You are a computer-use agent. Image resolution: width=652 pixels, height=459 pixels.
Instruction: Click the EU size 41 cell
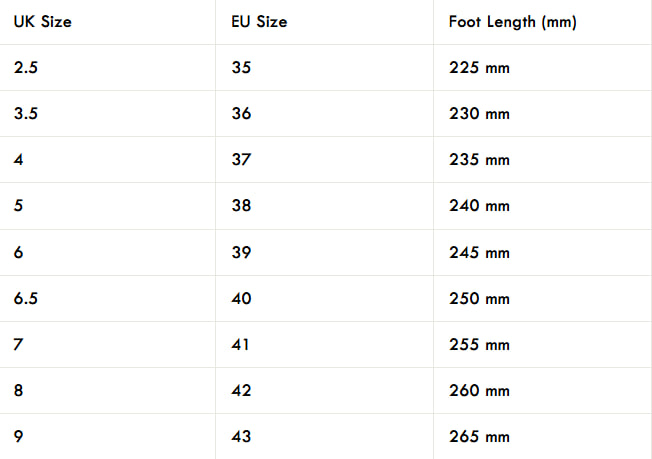[x=241, y=344]
